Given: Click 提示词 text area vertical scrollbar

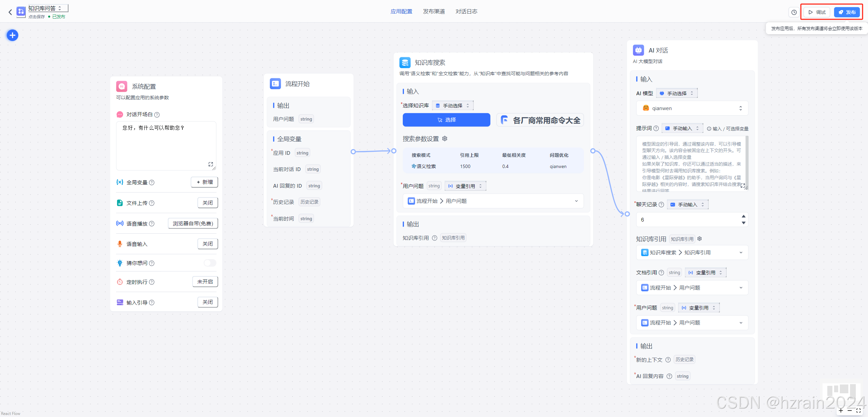Looking at the screenshot, I should coord(747,164).
